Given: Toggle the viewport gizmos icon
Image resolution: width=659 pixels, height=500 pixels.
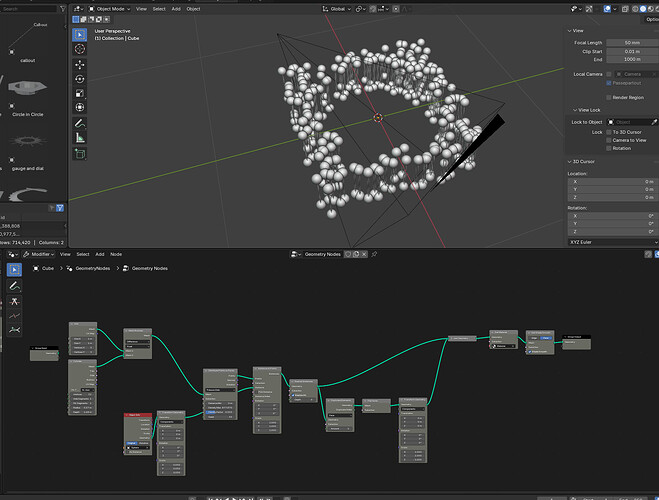Looking at the screenshot, I should pyautogui.click(x=589, y=9).
